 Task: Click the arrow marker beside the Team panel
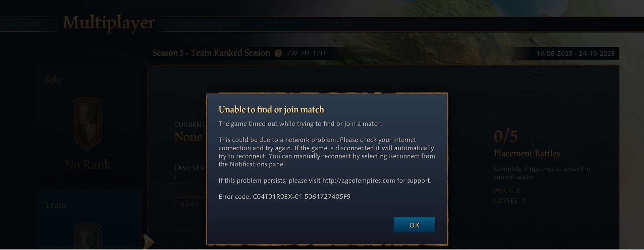pyautogui.click(x=149, y=241)
